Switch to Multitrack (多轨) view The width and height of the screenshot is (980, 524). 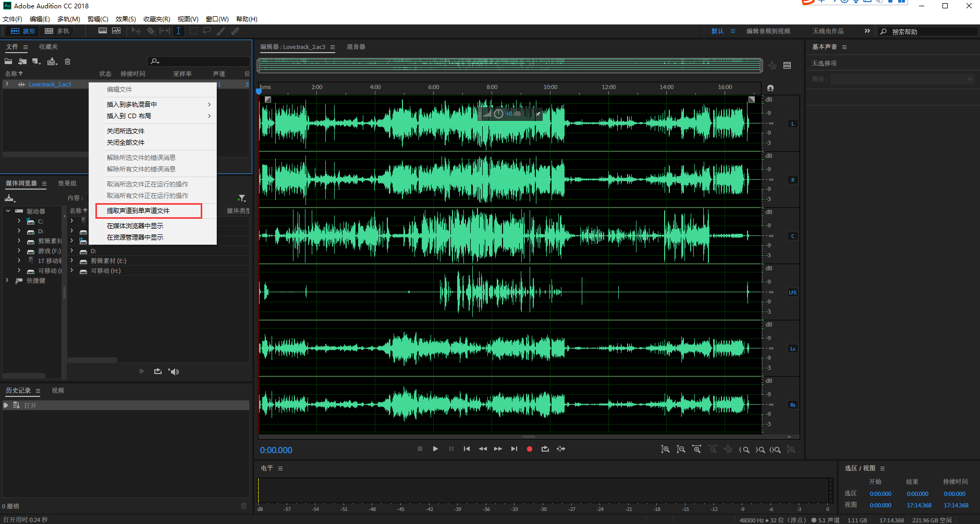57,31
